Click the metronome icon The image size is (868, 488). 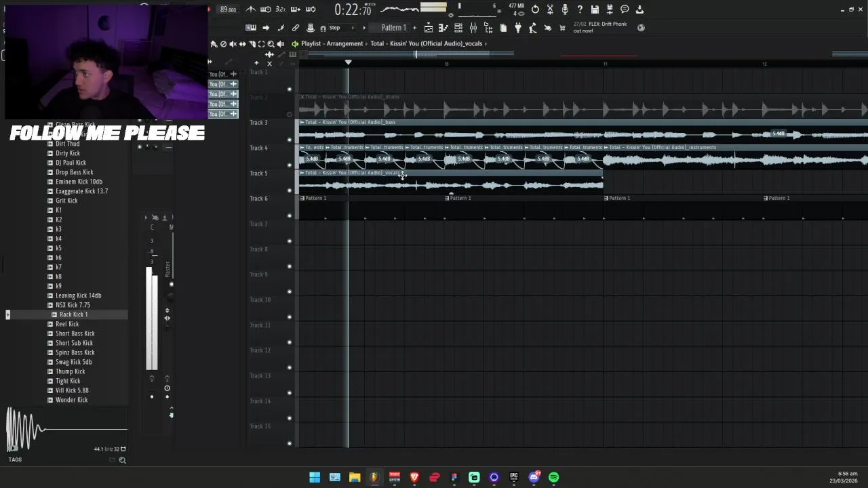tap(251, 9)
